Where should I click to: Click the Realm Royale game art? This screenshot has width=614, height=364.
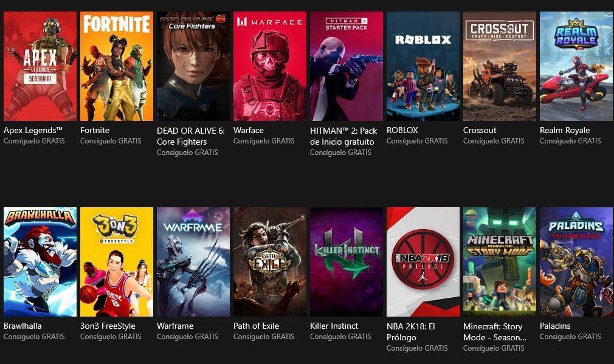click(576, 66)
